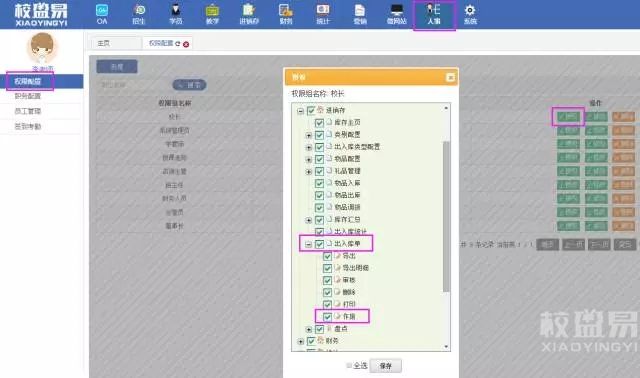Click the permission tree scrollbar thumb
The width and height of the screenshot is (640, 378).
click(446, 216)
